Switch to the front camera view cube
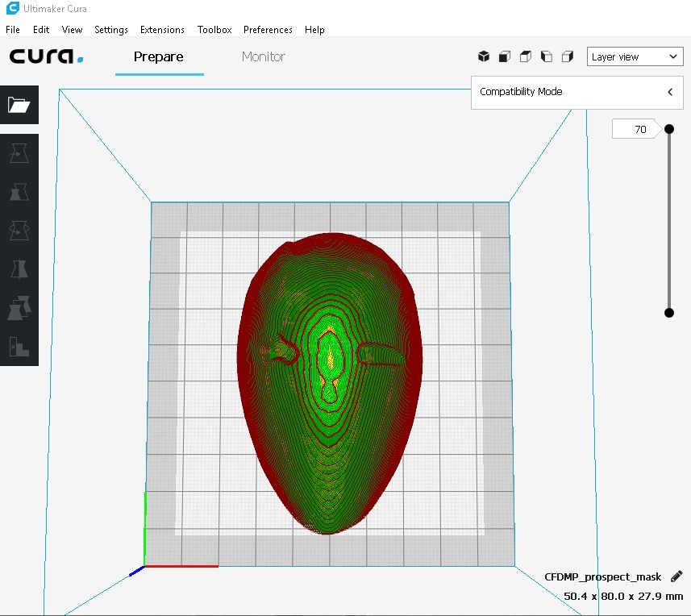This screenshot has width=691, height=616. pos(505,56)
